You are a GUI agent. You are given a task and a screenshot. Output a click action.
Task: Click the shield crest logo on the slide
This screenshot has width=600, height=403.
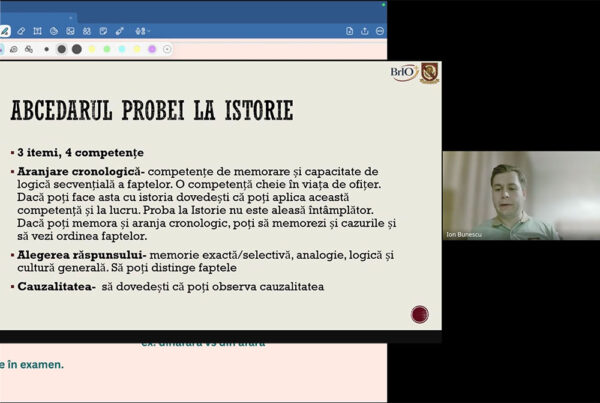(429, 73)
